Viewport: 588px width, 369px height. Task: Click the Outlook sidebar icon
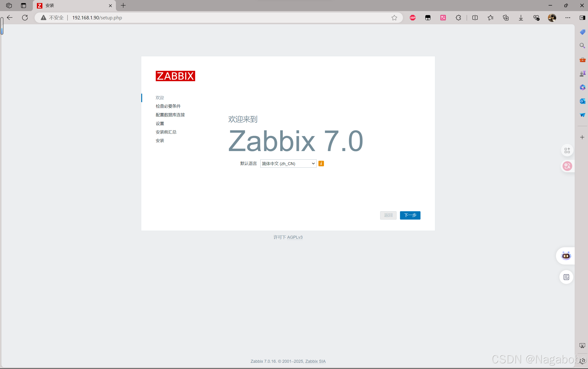click(x=582, y=101)
